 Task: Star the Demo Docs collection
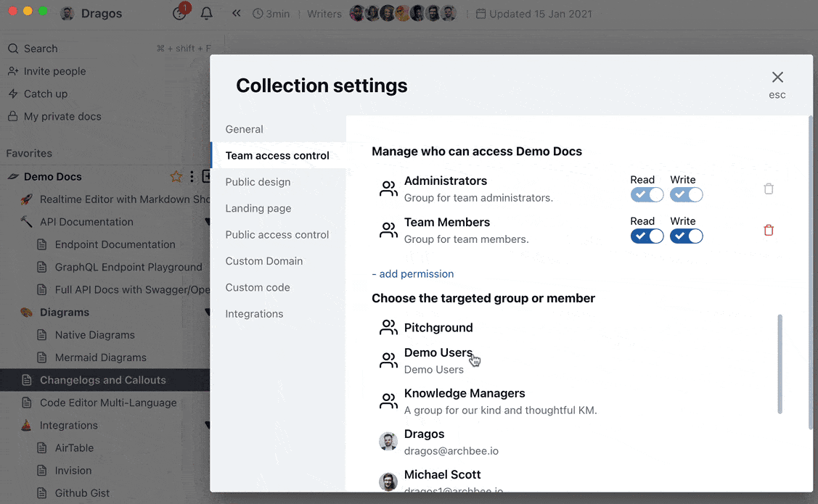click(x=176, y=176)
